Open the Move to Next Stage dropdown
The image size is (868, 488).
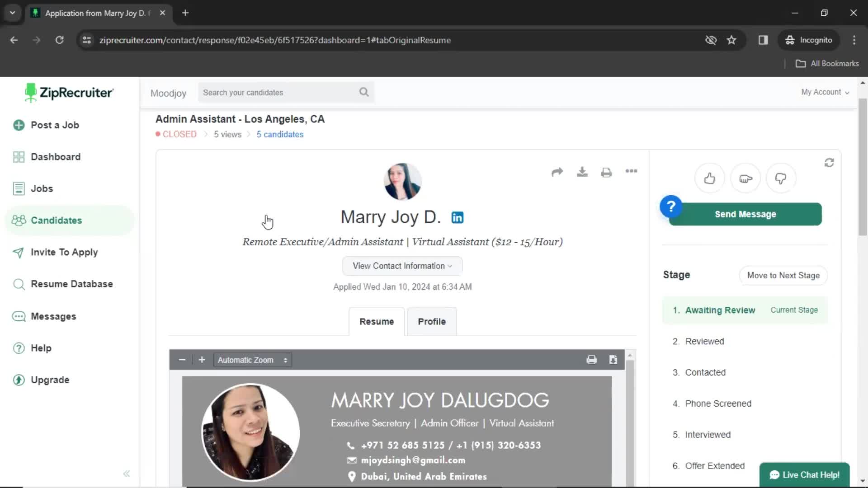tap(783, 275)
